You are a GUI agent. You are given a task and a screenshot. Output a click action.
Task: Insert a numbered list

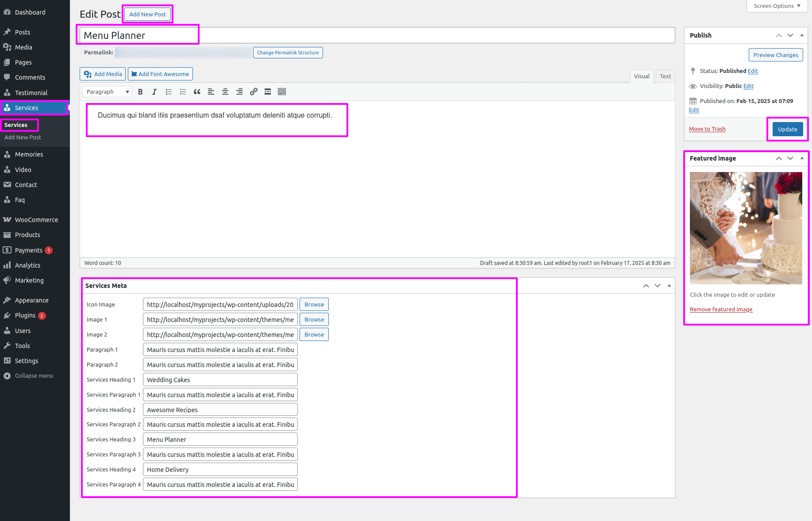pyautogui.click(x=183, y=92)
